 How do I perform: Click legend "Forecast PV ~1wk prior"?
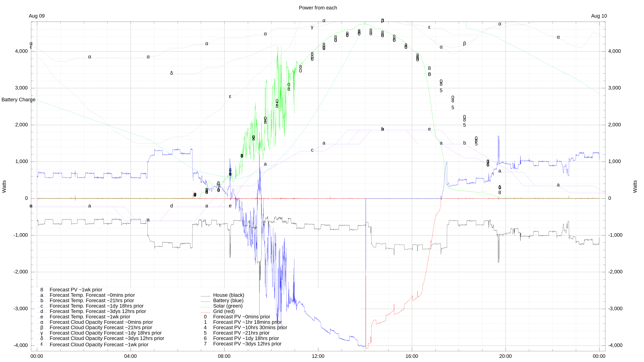[76, 290]
